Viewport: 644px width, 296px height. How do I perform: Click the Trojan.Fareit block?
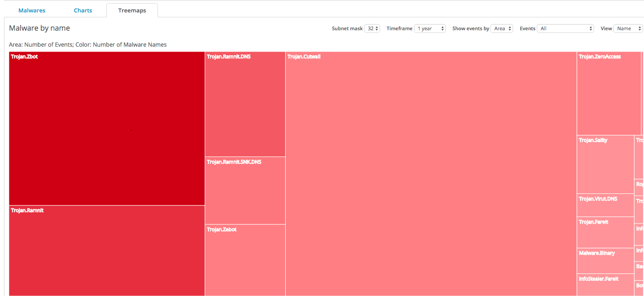605,232
